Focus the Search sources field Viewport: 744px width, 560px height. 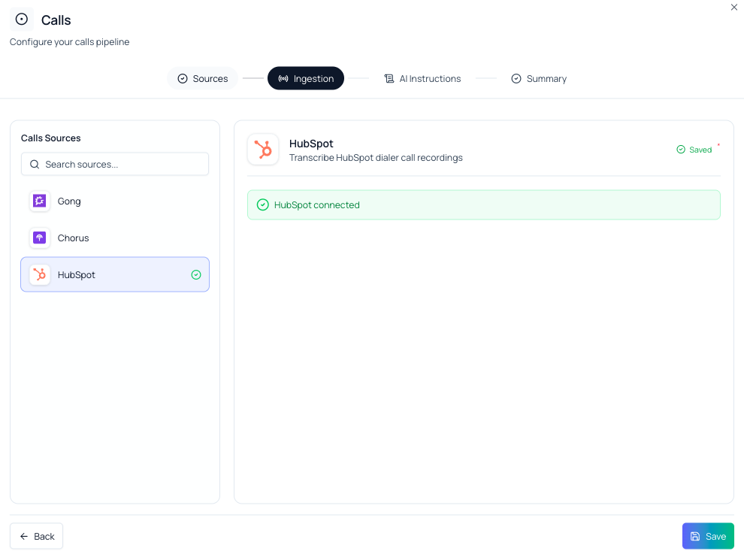pos(115,164)
